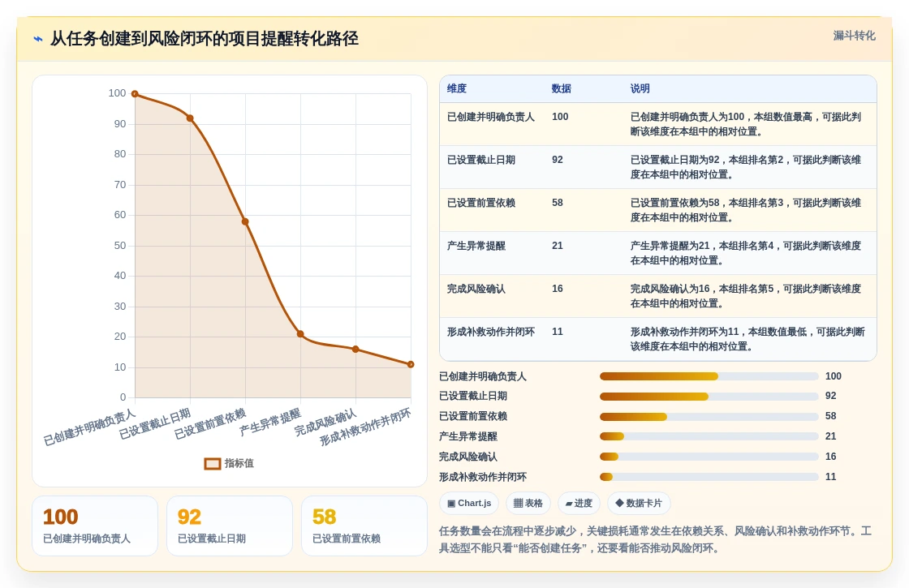This screenshot has width=909, height=588.
Task: Toggle the 指标值 legend swatch
Action: (212, 463)
